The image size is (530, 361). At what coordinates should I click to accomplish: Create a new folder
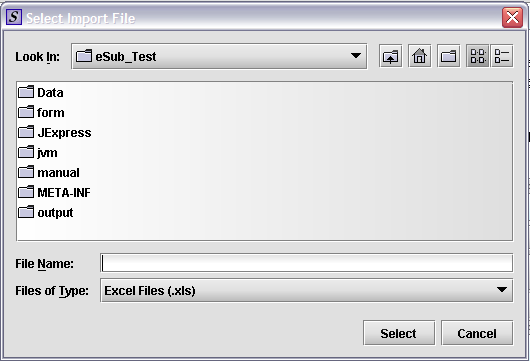point(449,56)
